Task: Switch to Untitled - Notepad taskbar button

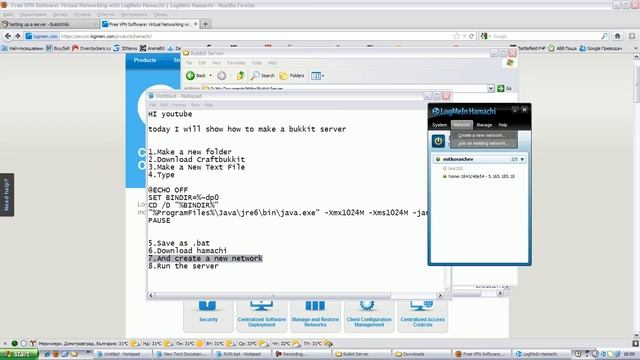Action: [122, 354]
